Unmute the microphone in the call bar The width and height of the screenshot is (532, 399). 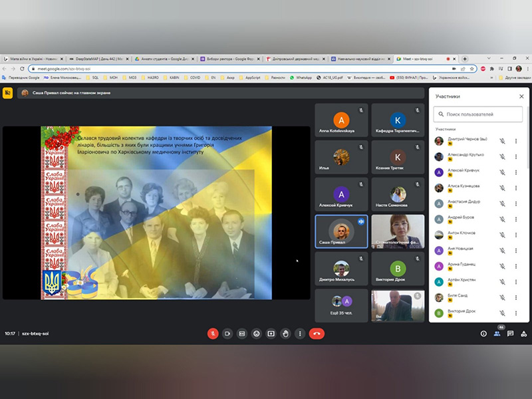click(x=213, y=333)
